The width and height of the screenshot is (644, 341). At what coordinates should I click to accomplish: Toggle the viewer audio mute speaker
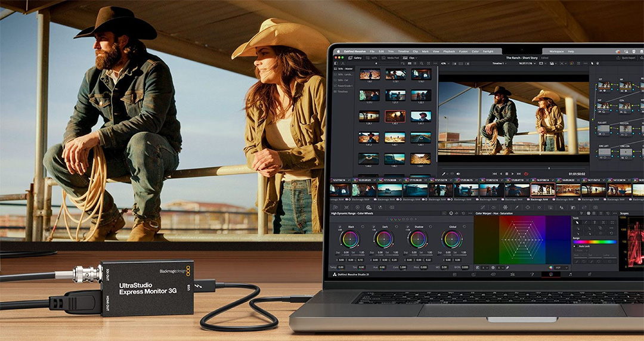(459, 174)
